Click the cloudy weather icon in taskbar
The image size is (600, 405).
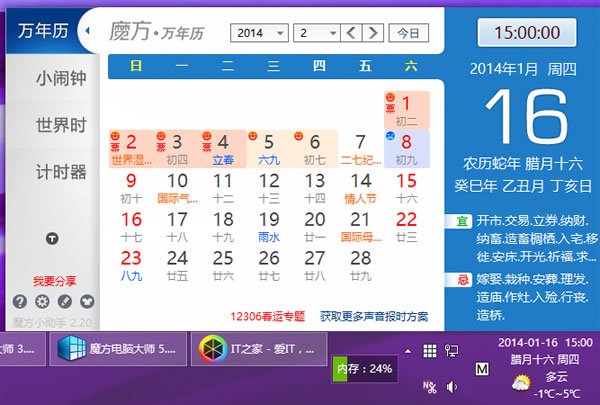pyautogui.click(x=521, y=384)
